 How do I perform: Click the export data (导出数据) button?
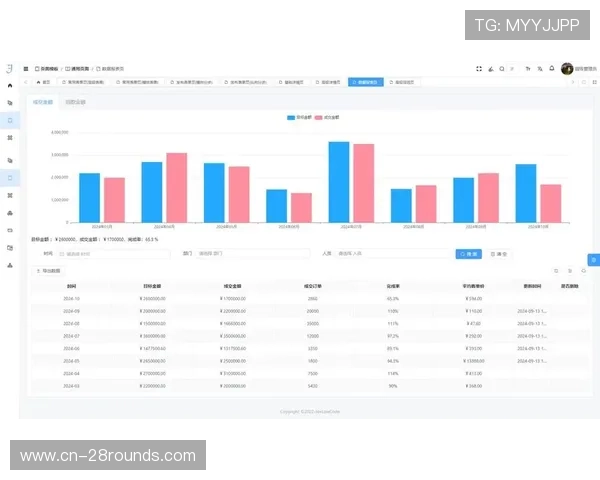coord(48,271)
